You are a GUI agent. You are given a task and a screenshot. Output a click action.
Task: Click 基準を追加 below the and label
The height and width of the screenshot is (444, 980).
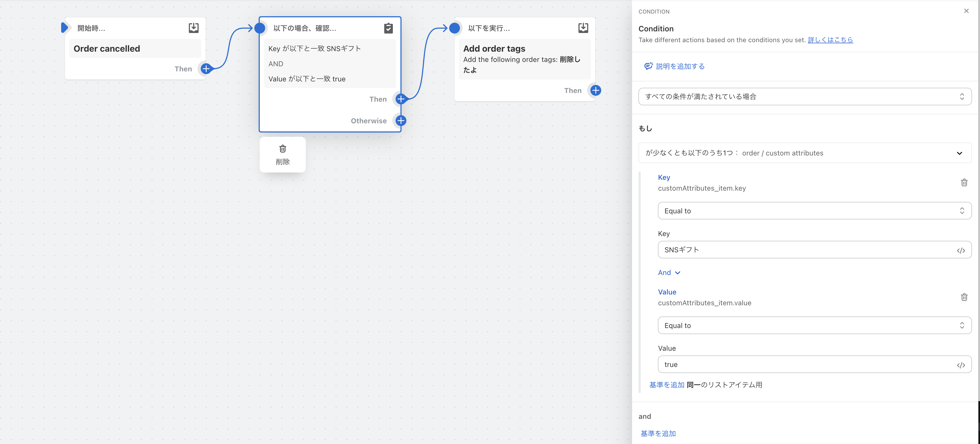tap(658, 433)
